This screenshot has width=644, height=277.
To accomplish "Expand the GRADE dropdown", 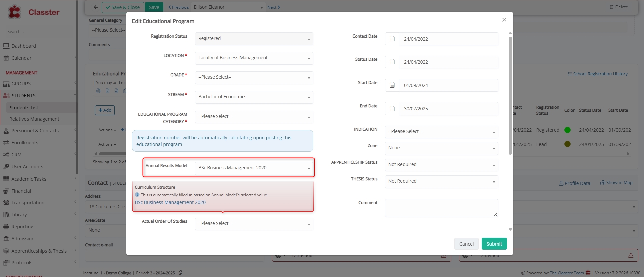I will pos(254,77).
